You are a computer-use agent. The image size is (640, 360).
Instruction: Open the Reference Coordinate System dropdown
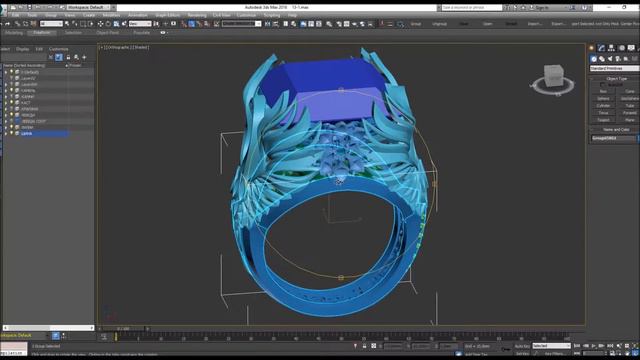140,24
